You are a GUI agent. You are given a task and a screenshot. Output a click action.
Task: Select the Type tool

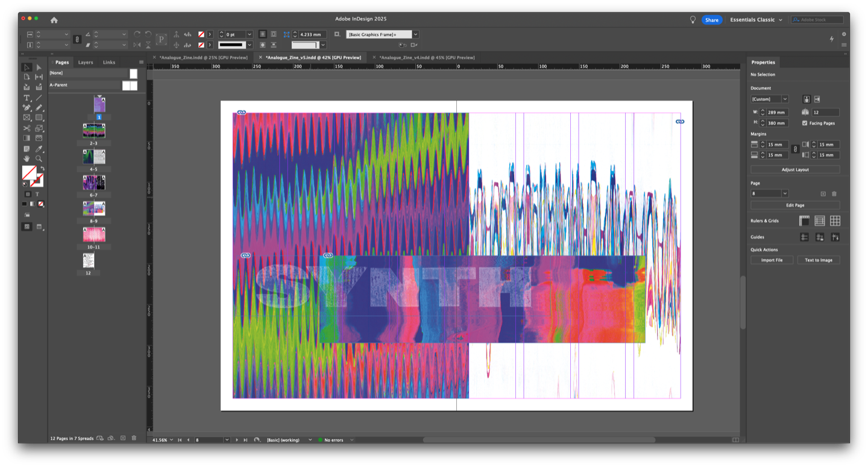click(x=27, y=98)
